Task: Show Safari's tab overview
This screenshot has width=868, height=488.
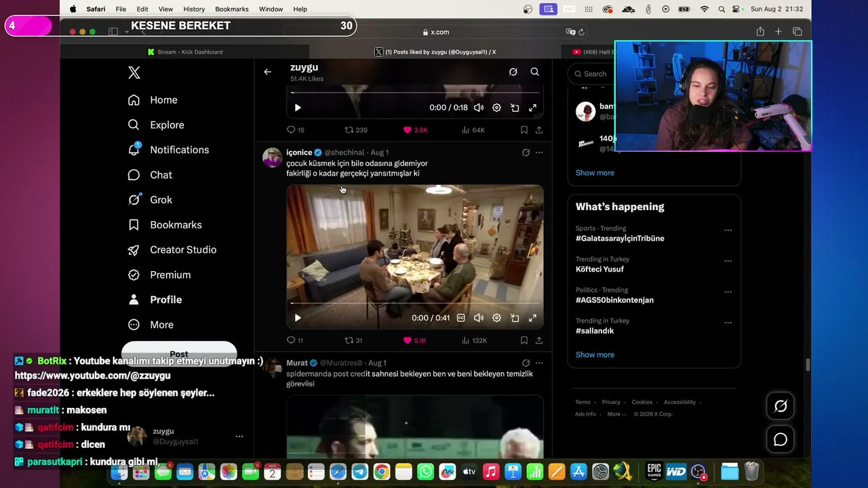Action: pyautogui.click(x=797, y=32)
